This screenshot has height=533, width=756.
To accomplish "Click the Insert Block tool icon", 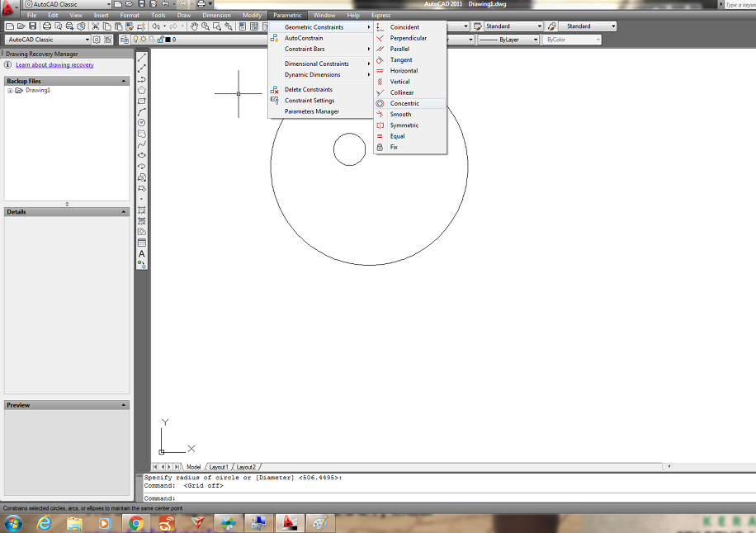I will 142,177.
